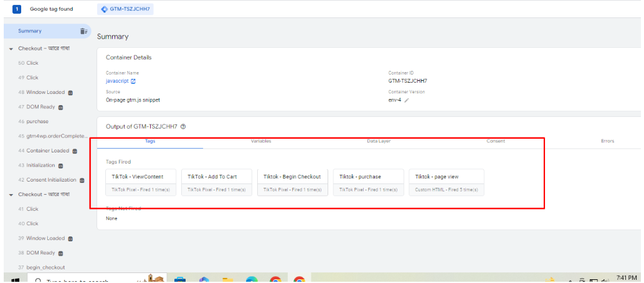The width and height of the screenshot is (644, 283).
Task: Select event 43 Initialization
Action: click(37, 165)
